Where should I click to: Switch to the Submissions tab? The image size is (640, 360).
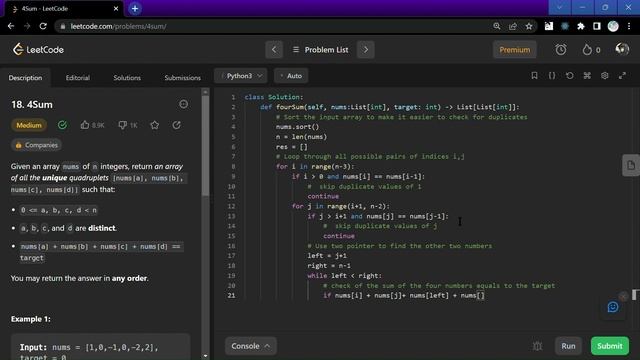coord(182,78)
